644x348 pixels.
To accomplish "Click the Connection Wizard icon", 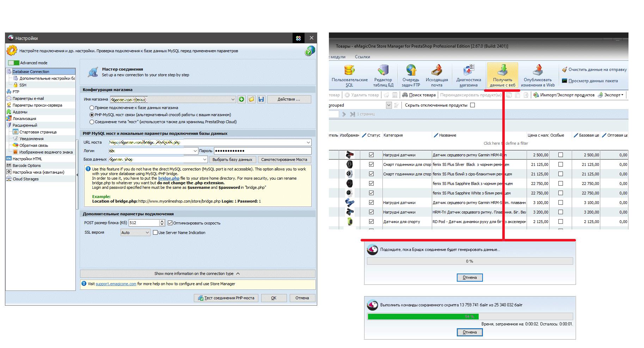I will click(93, 72).
